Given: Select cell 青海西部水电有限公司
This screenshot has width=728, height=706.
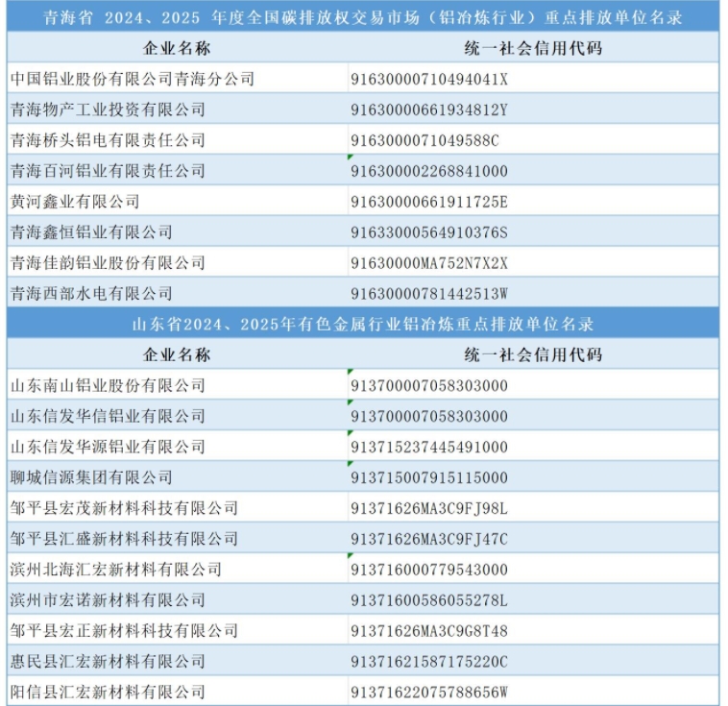Looking at the screenshot, I should [x=178, y=293].
